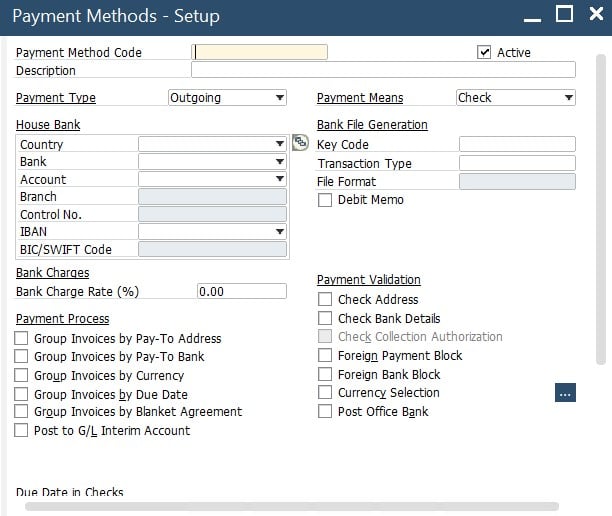
Task: Enable Post to G/L Interim Account
Action: pyautogui.click(x=22, y=430)
